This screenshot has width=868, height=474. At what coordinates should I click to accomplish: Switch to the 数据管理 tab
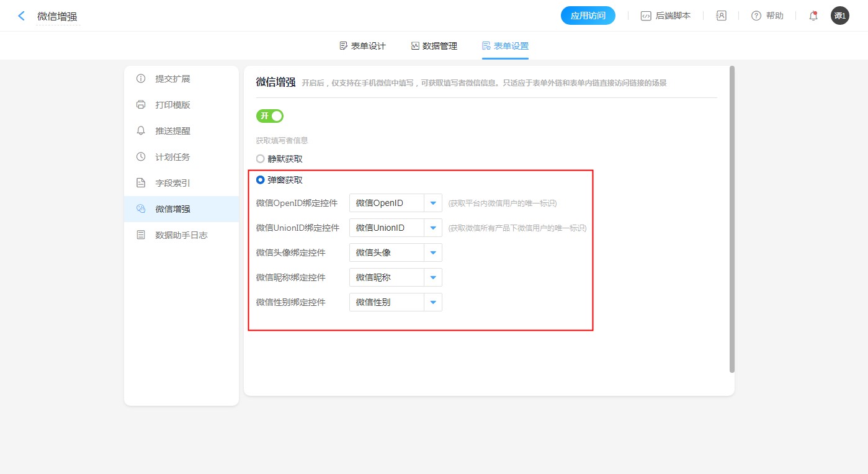pos(434,46)
